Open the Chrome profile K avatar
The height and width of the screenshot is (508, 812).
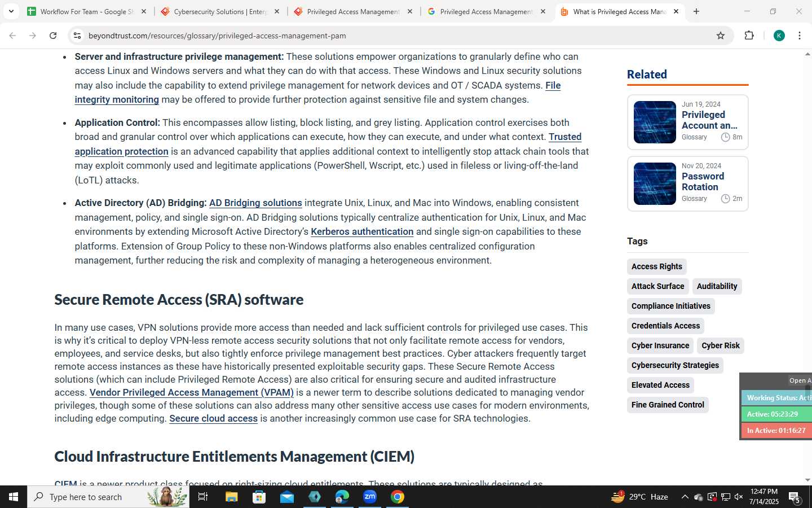click(x=779, y=36)
